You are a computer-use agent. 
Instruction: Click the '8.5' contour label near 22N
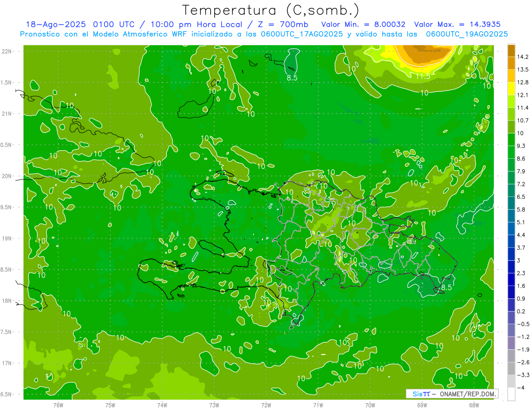[292, 78]
